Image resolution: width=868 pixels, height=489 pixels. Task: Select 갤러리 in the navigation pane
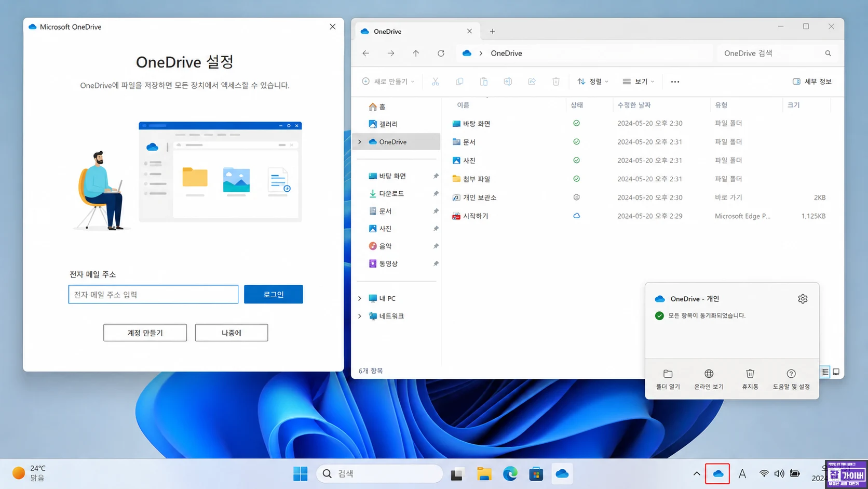pyautogui.click(x=383, y=124)
